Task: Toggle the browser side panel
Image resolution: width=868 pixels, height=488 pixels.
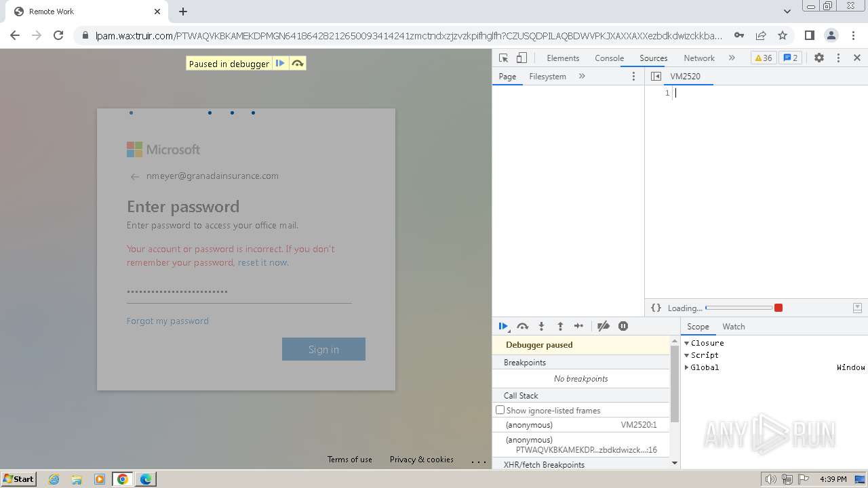Action: tap(809, 35)
